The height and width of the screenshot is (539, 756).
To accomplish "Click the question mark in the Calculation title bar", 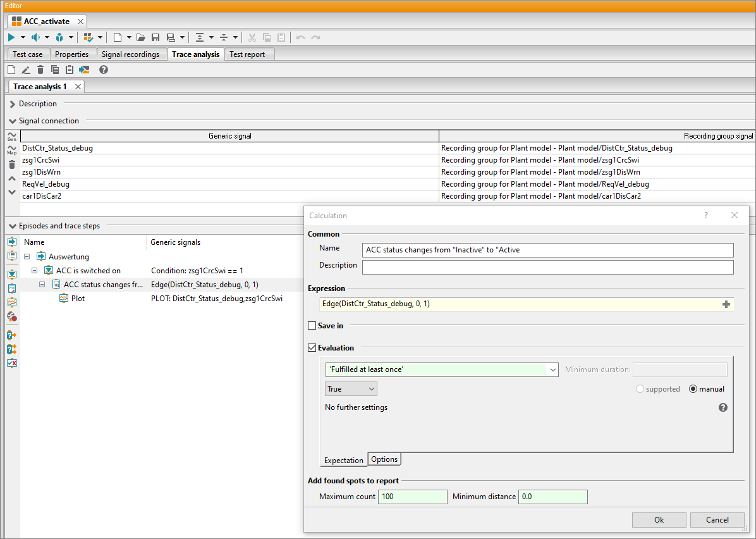I will [x=706, y=215].
